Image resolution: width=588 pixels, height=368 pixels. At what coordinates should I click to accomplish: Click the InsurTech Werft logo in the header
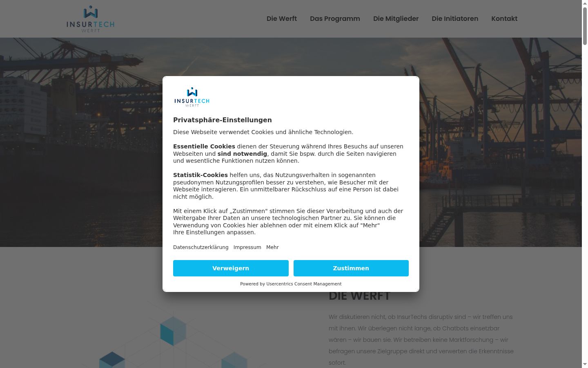coord(91,19)
